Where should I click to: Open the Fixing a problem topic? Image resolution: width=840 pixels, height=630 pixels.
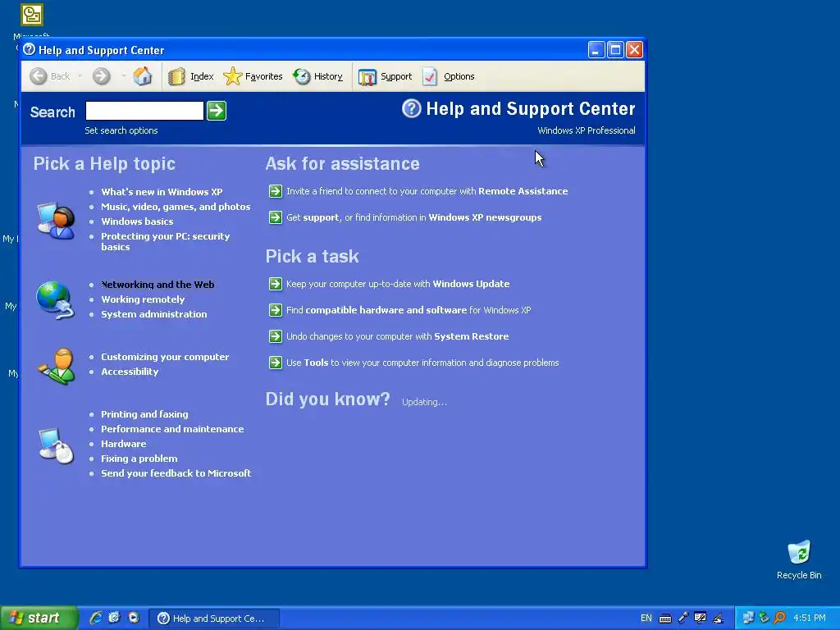coord(139,459)
